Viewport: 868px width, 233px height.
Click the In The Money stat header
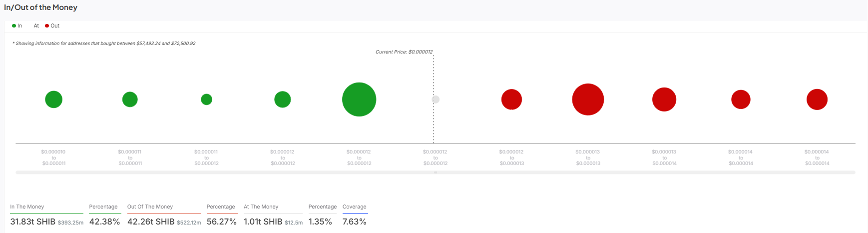click(27, 207)
